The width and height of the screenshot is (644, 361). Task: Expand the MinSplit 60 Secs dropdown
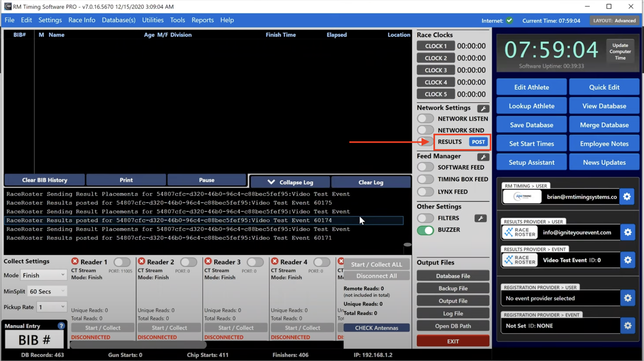click(x=46, y=291)
